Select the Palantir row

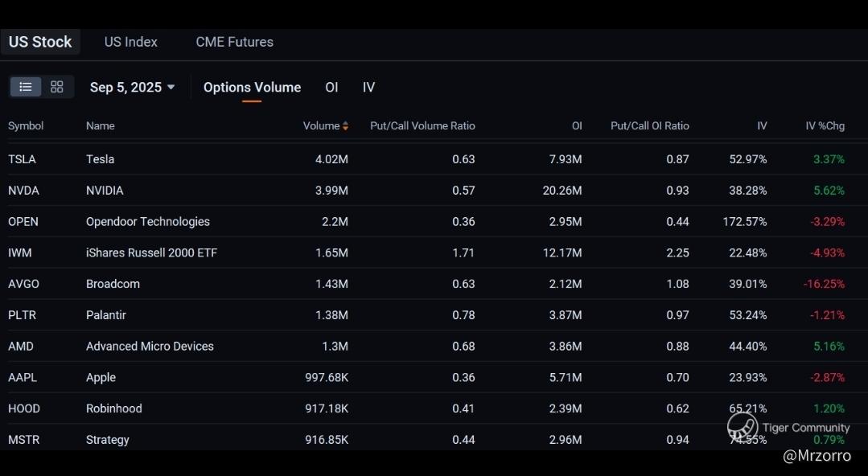(x=106, y=315)
